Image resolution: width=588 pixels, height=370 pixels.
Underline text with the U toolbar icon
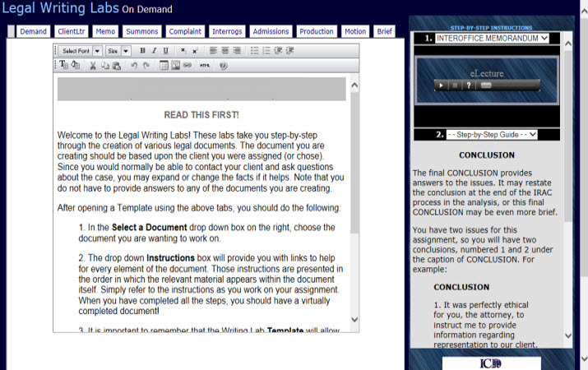166,51
